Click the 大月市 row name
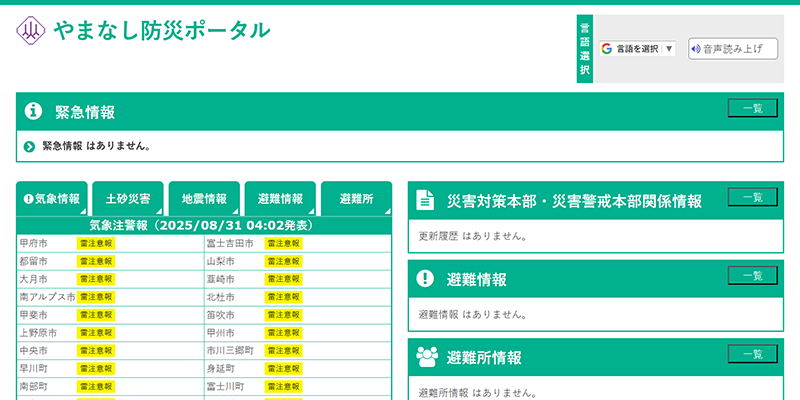800x400 pixels. (x=33, y=279)
